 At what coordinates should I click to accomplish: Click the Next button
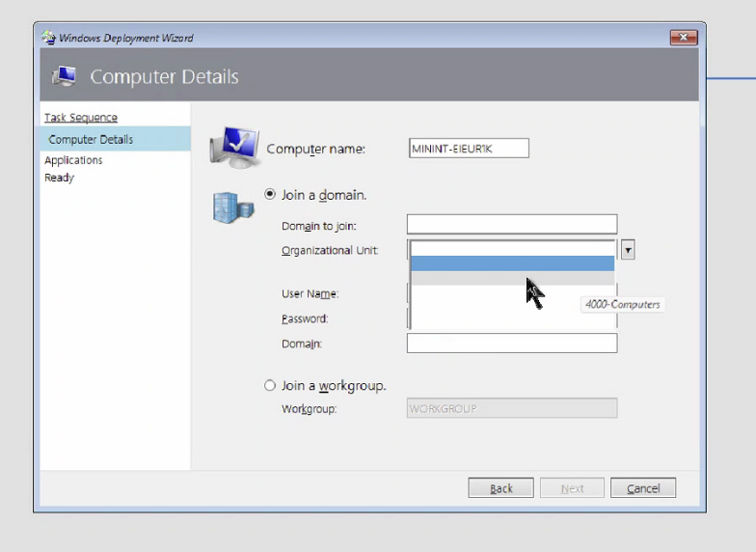(573, 488)
